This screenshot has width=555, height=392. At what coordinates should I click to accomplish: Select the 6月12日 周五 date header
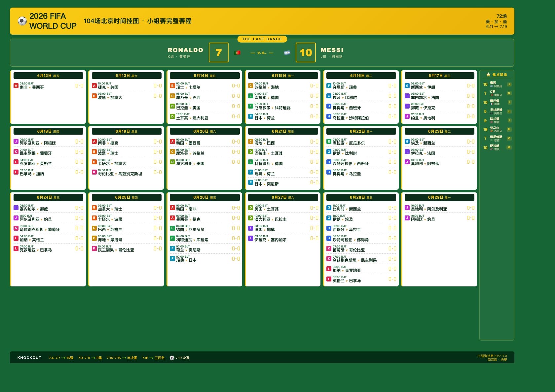(x=48, y=76)
